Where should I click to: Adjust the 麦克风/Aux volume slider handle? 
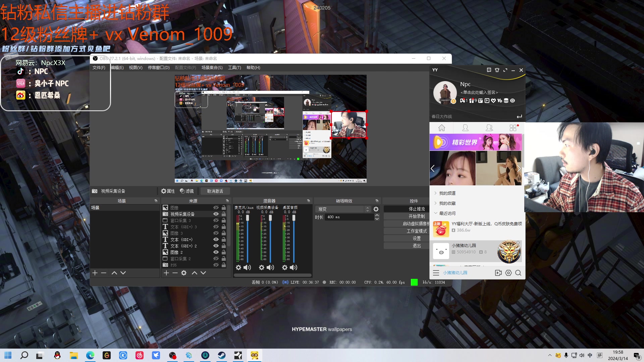(x=248, y=218)
